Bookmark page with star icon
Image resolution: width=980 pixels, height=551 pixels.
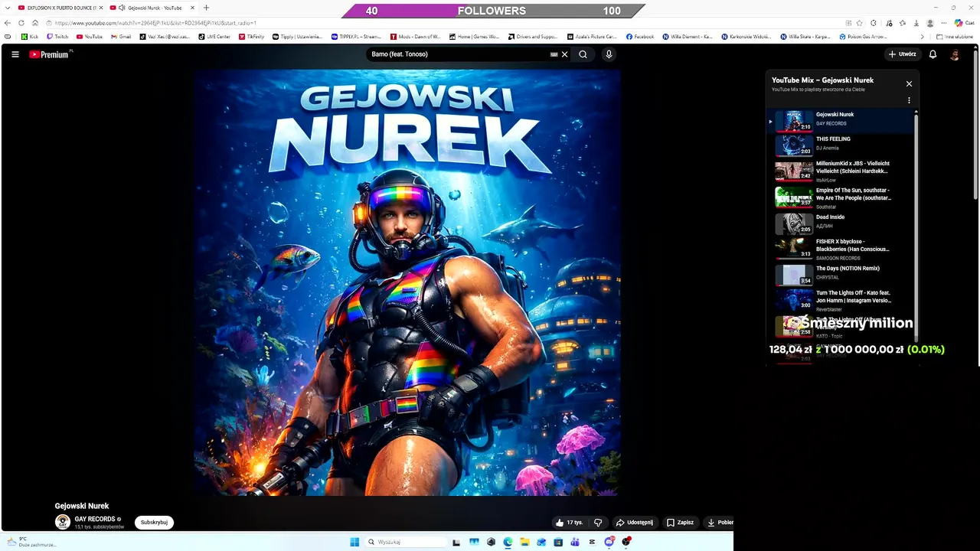point(860,23)
